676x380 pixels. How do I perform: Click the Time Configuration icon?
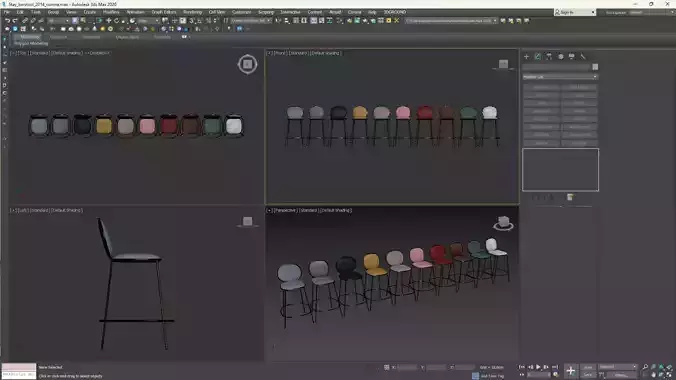pos(555,374)
